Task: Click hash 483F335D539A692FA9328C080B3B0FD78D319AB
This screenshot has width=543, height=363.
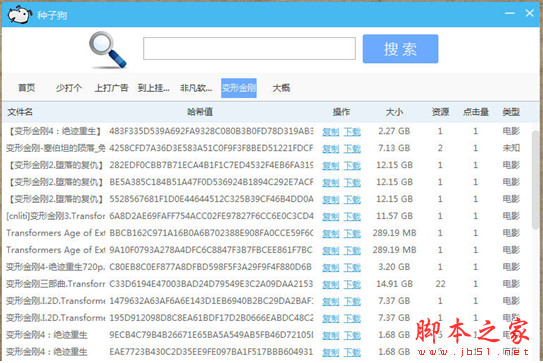Action: 211,131
